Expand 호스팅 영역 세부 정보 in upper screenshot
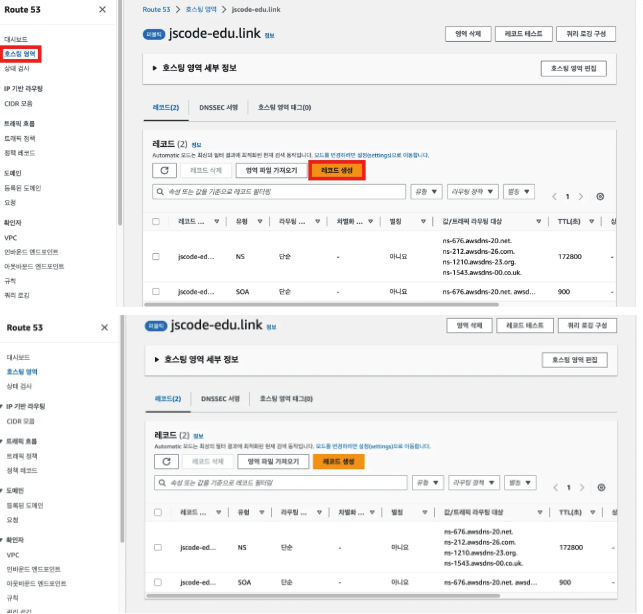Image resolution: width=643 pixels, height=614 pixels. pos(155,68)
